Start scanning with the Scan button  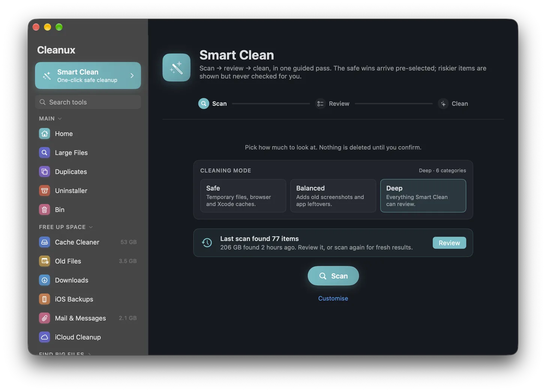pos(333,276)
